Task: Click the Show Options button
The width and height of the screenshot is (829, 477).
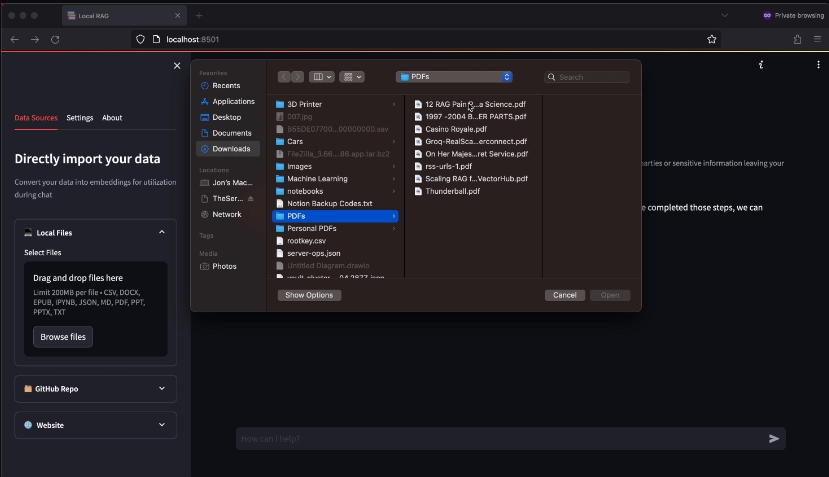Action: (309, 295)
